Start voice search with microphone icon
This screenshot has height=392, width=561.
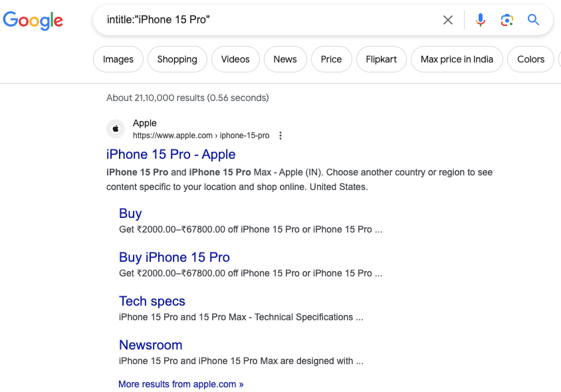point(481,20)
